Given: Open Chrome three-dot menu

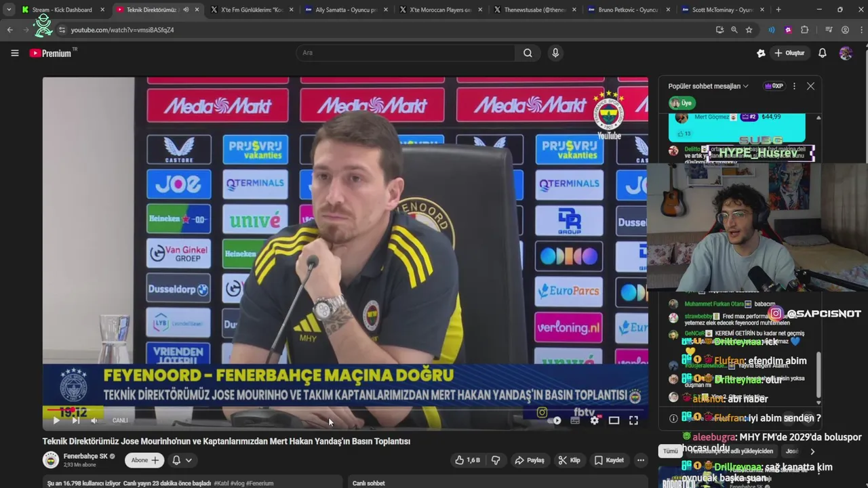Looking at the screenshot, I should click(860, 30).
